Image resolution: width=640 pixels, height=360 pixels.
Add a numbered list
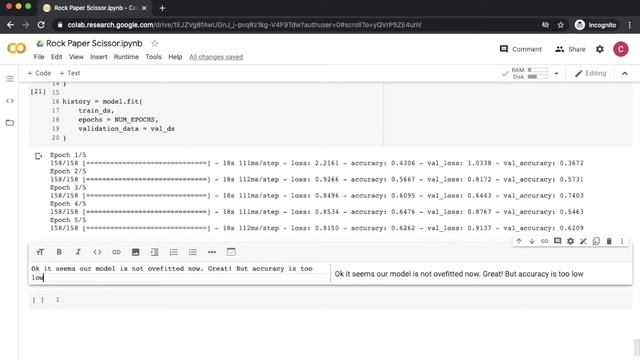coord(173,252)
